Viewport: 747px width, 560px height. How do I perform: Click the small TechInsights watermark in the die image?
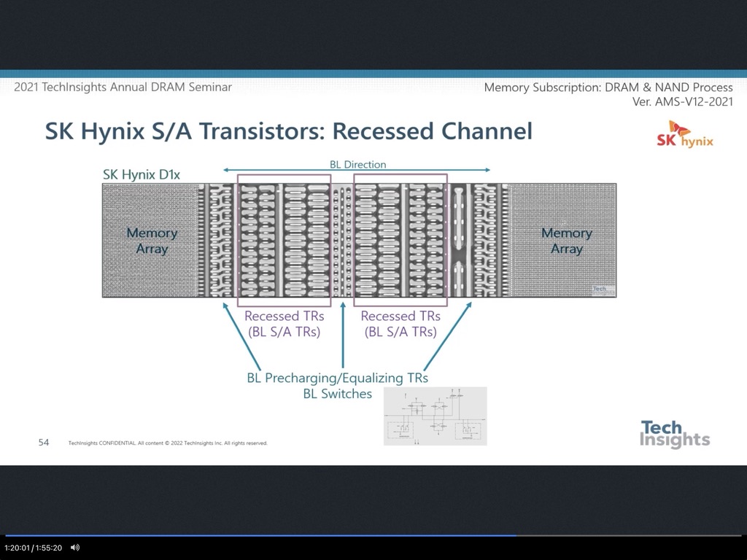coord(603,290)
